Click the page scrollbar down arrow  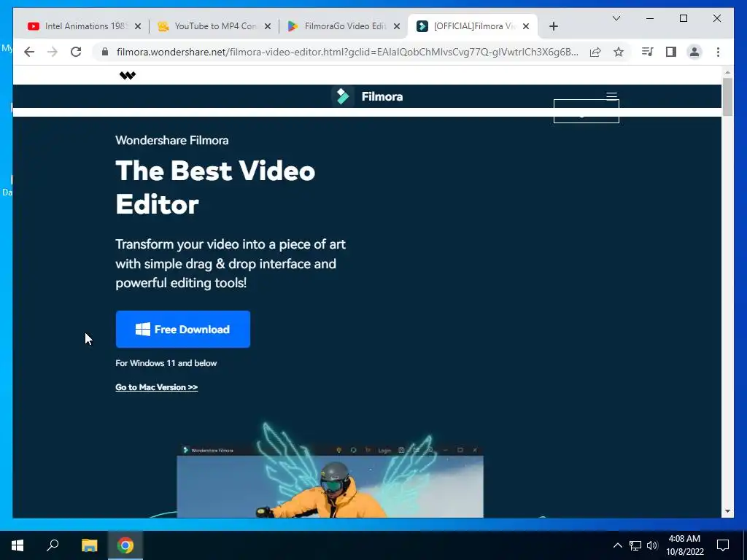tap(727, 511)
